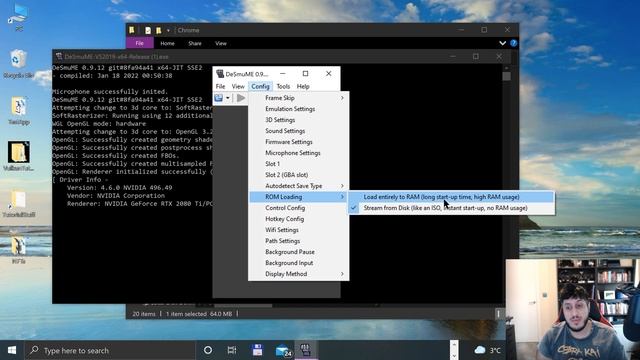
Task: Toggle Background Input option
Action: tap(298, 263)
